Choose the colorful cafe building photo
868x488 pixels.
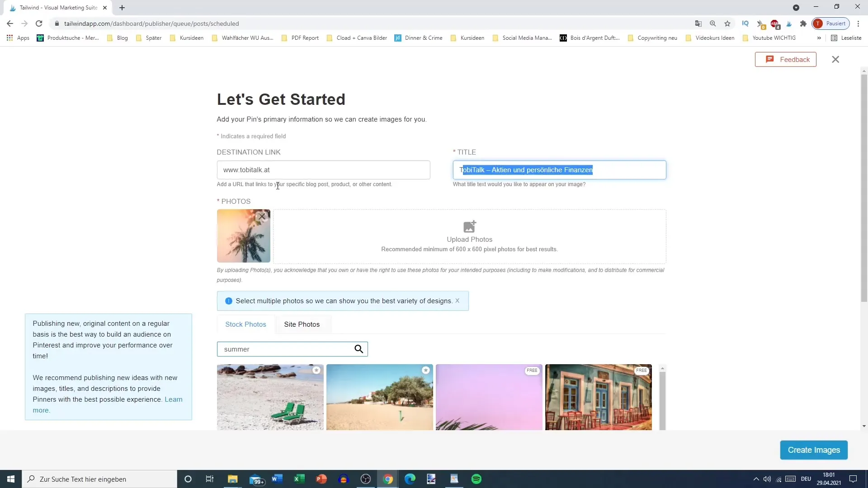point(598,397)
